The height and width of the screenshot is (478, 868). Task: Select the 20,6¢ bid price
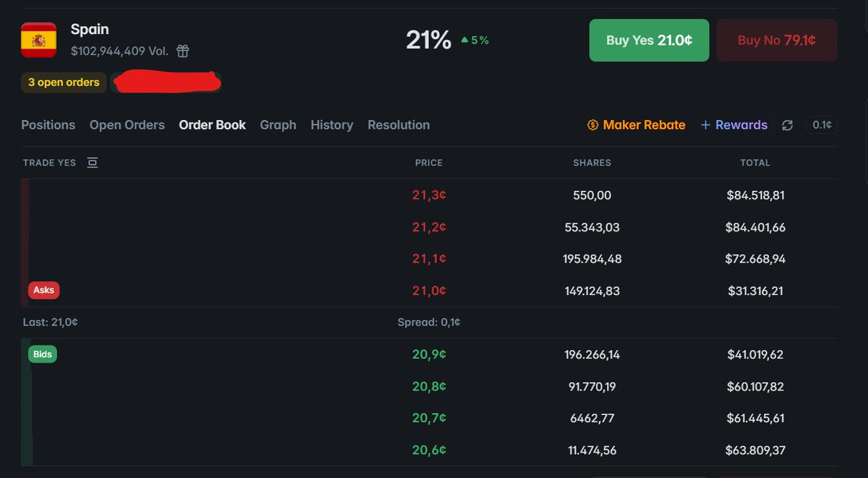click(429, 450)
